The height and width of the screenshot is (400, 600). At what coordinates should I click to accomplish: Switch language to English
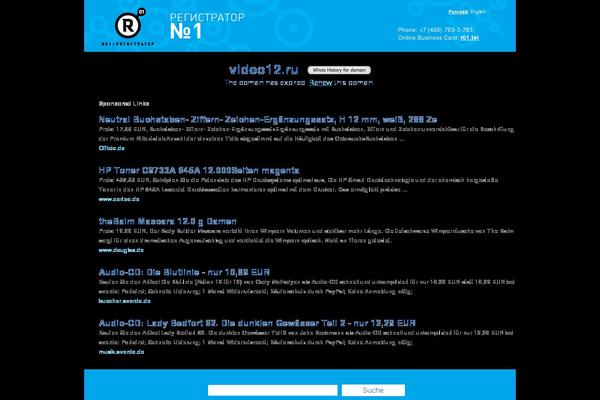pyautogui.click(x=478, y=12)
